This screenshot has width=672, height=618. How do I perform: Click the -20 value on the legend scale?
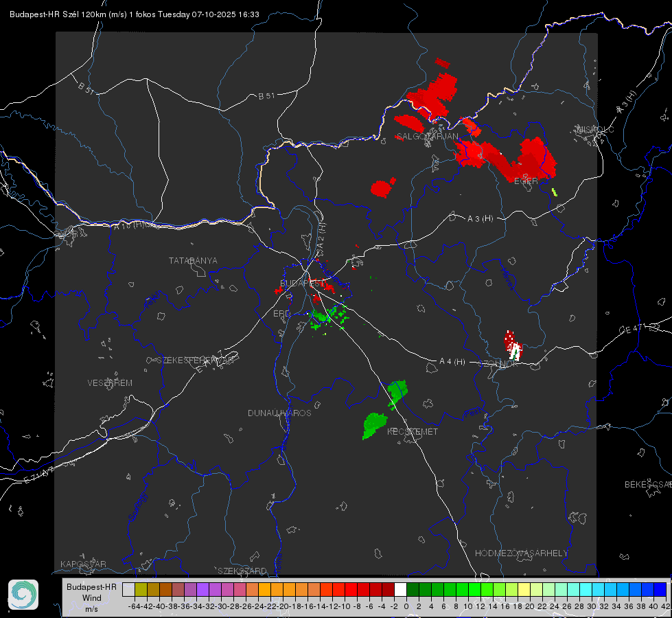283,606
